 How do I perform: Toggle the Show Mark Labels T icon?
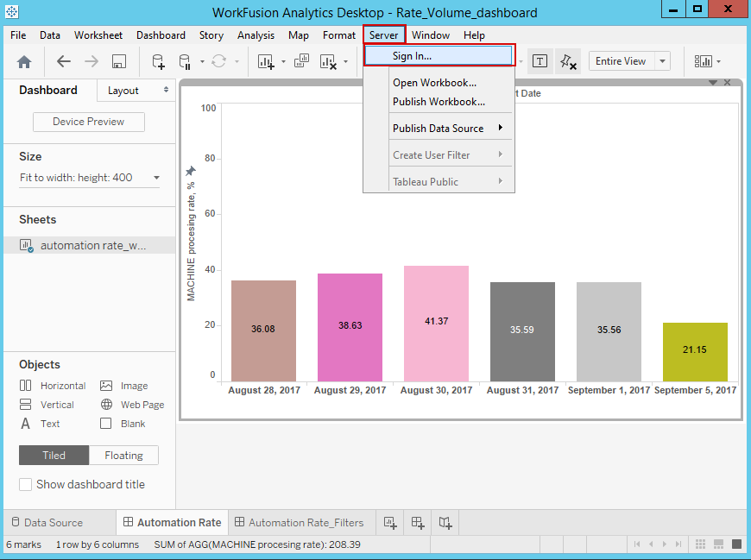coord(540,61)
